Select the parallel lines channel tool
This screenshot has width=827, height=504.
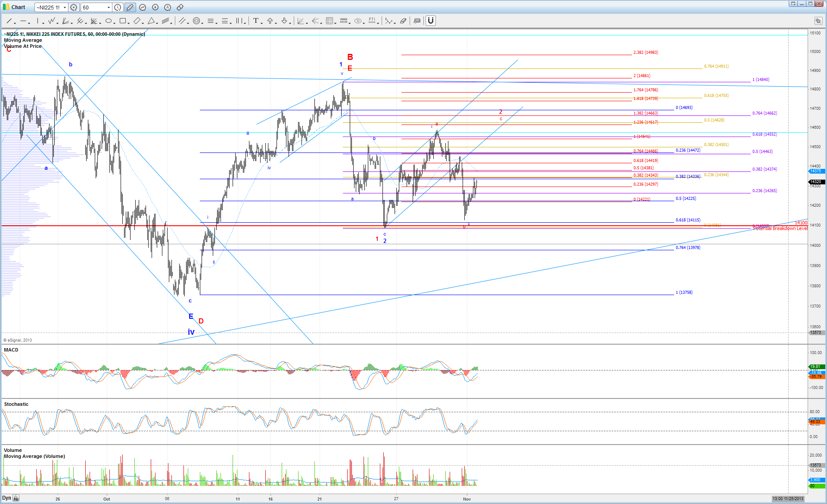(182, 21)
